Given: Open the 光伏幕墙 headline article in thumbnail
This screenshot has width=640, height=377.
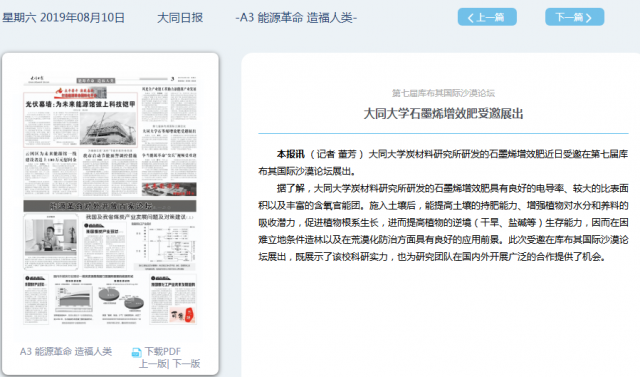Looking at the screenshot, I should click(80, 104).
